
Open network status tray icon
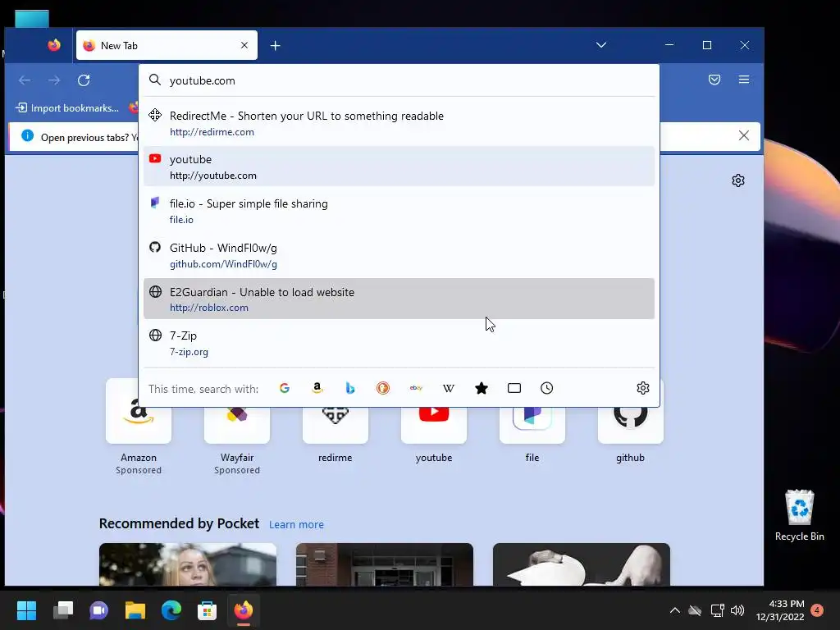pos(717,610)
